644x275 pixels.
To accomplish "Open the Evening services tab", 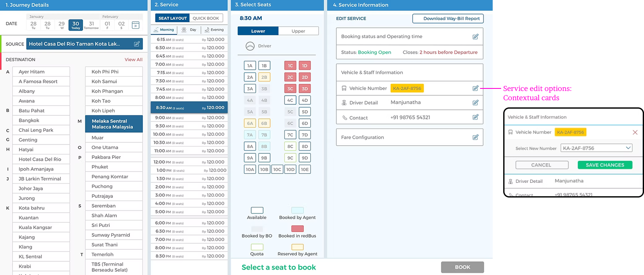I will coord(214,30).
